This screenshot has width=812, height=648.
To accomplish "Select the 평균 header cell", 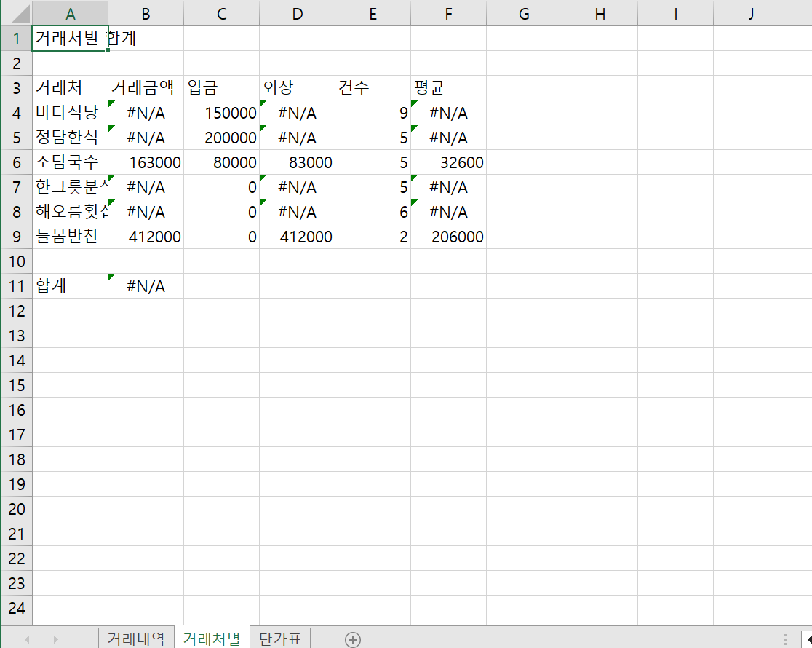I will click(x=448, y=87).
